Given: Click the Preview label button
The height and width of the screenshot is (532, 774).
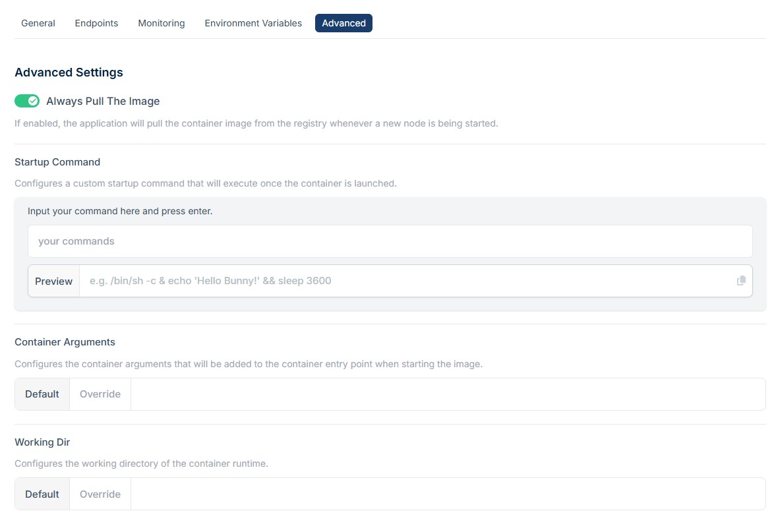Looking at the screenshot, I should tap(54, 281).
